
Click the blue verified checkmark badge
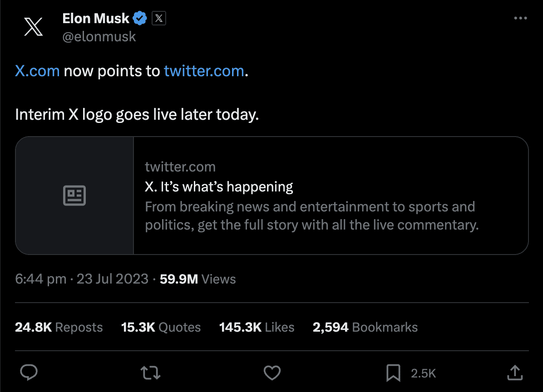coord(140,19)
